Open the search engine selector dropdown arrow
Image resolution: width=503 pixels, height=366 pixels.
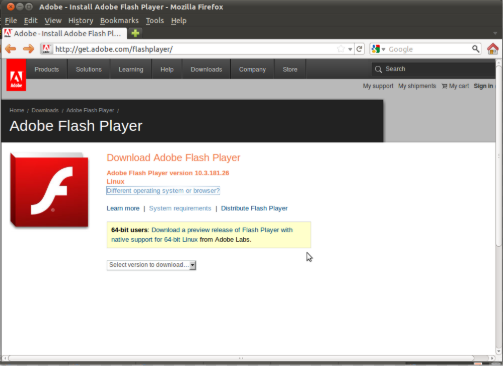[x=383, y=49]
